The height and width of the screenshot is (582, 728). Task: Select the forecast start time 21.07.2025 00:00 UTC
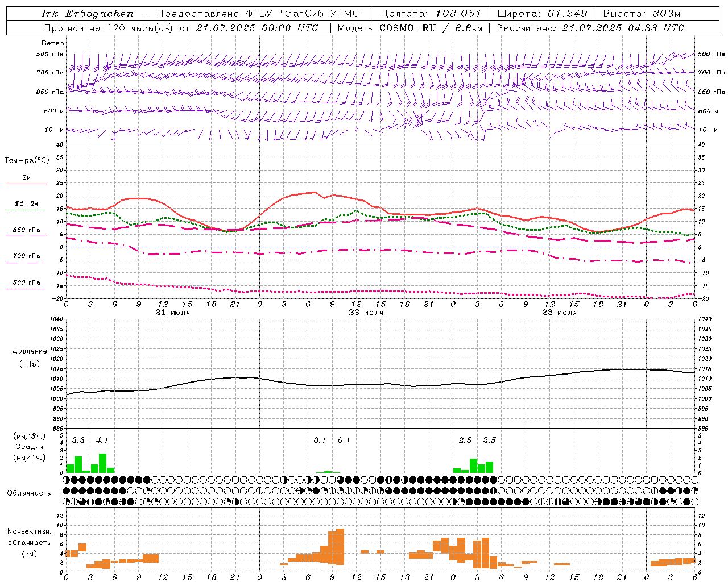click(257, 28)
